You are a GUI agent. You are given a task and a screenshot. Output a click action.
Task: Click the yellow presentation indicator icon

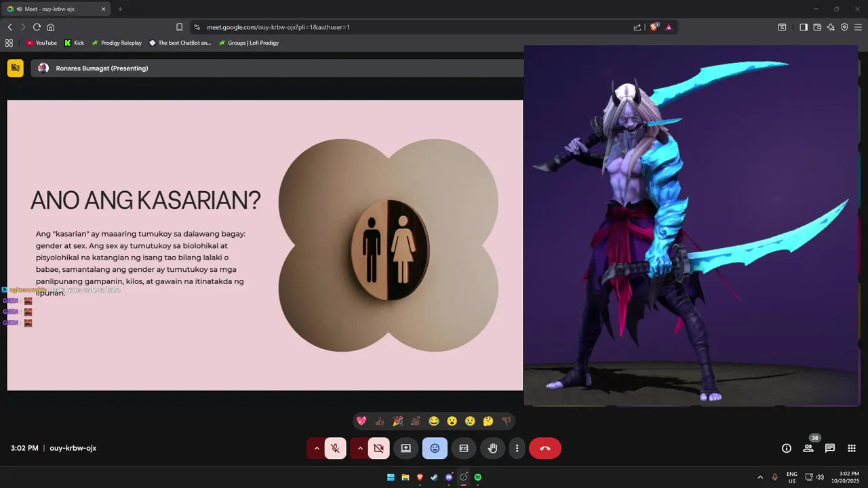[16, 68]
